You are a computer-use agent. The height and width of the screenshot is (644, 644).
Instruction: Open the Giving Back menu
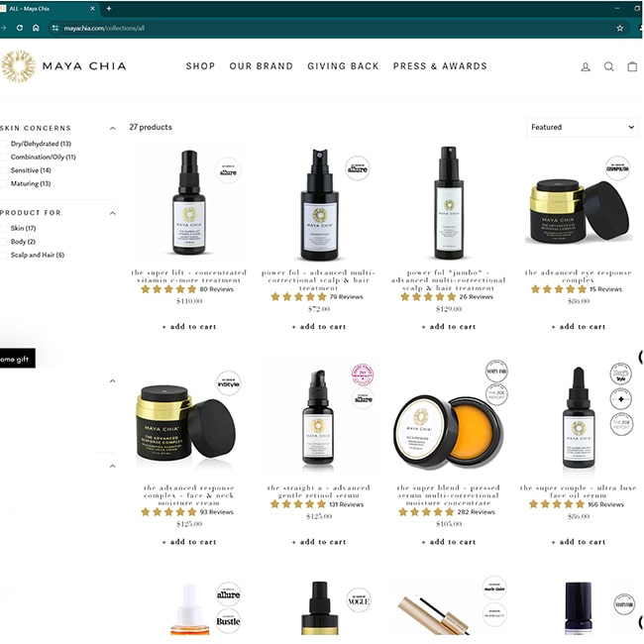pos(343,66)
